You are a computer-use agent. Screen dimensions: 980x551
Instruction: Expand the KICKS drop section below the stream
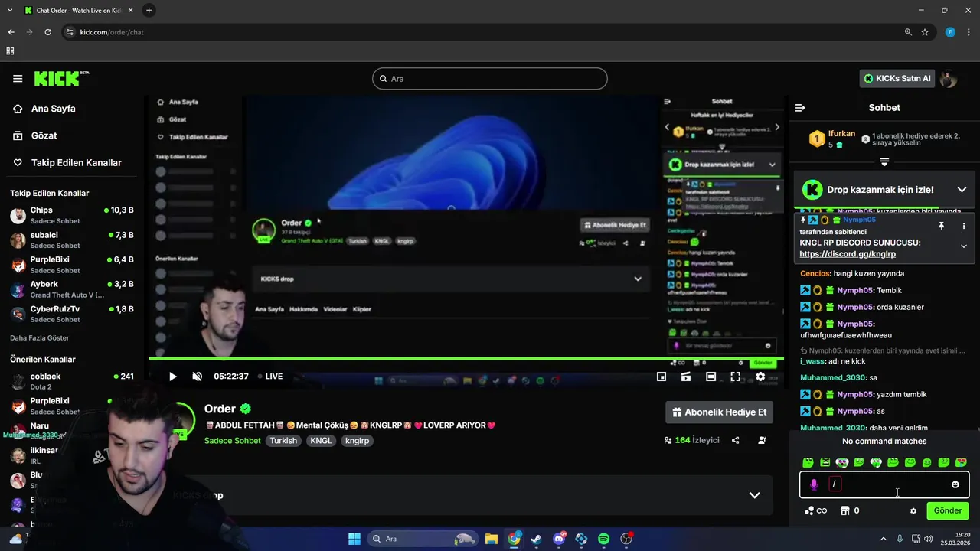click(754, 495)
